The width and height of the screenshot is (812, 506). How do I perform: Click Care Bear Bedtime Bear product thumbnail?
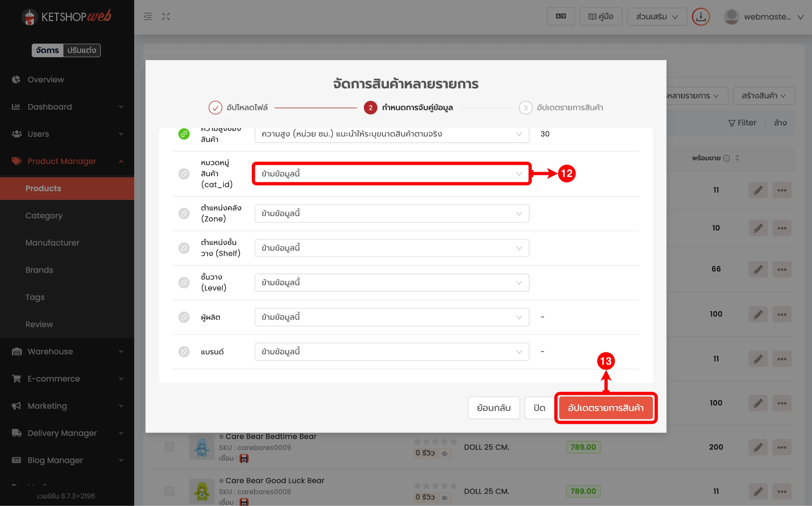point(202,447)
